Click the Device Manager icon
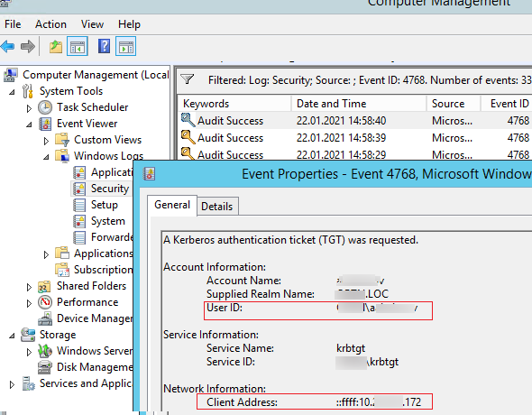Viewport: 532px width, 415px height. tap(45, 318)
